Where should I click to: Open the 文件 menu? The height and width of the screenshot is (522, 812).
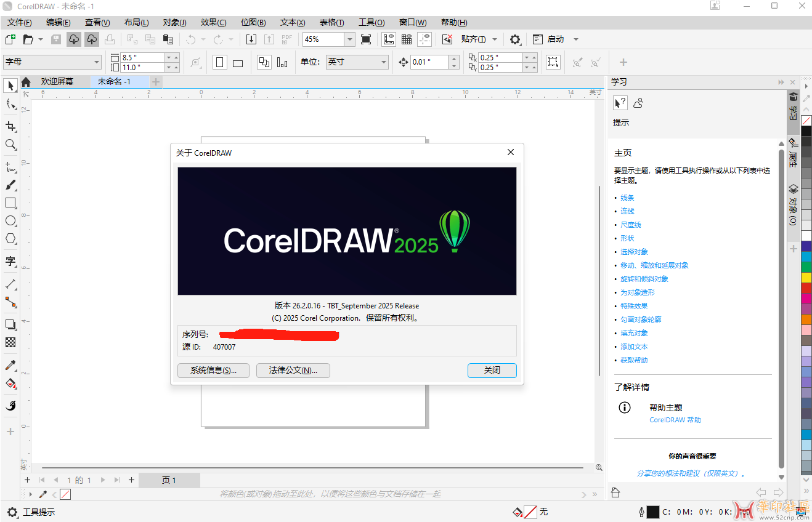point(20,22)
